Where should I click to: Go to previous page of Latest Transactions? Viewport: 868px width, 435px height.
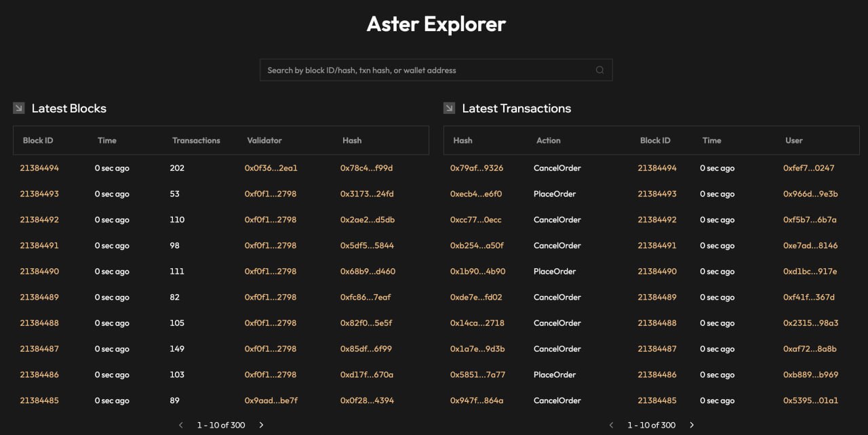[612, 425]
